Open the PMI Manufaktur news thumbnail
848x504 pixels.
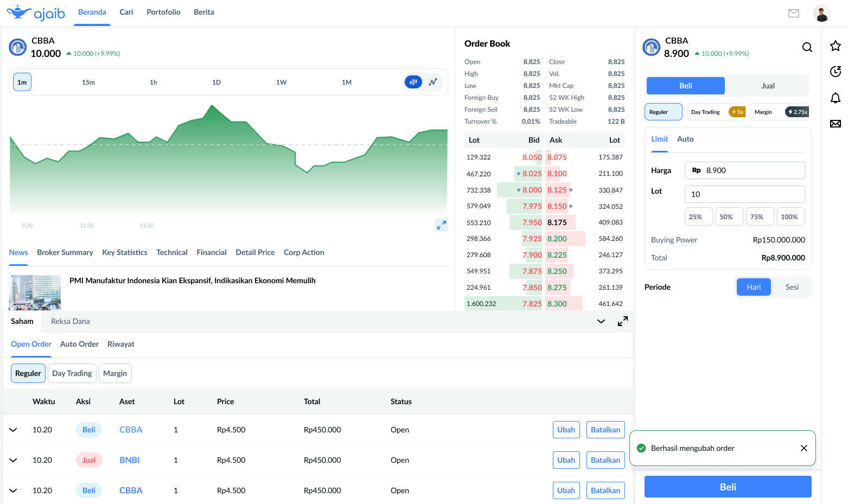tap(35, 293)
